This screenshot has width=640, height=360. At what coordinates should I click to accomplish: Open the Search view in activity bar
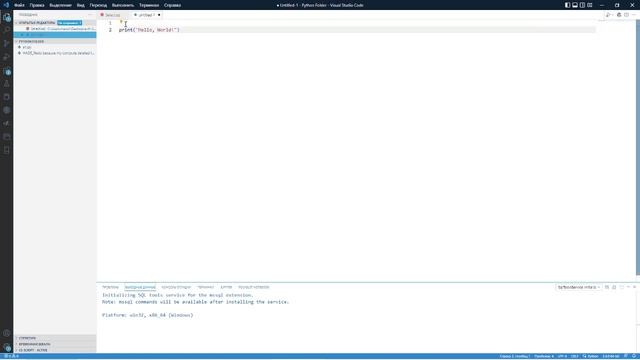(7, 30)
